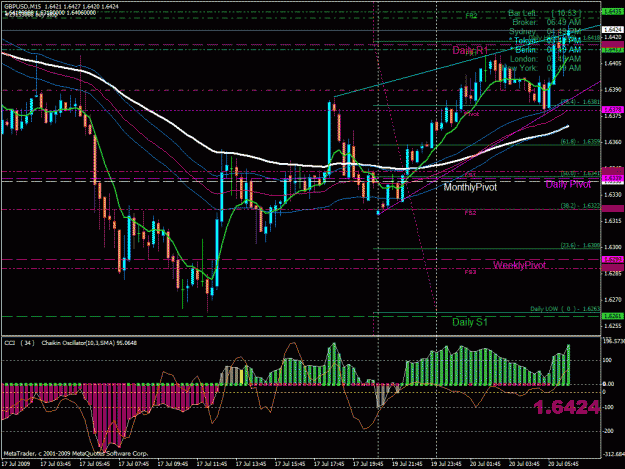Click the 'Berlin' clock line
Screen dimensions: 625x469
548,50
